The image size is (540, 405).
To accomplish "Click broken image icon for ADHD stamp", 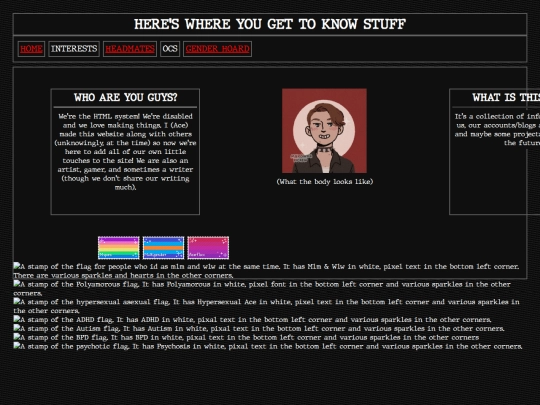I will coord(17,319).
